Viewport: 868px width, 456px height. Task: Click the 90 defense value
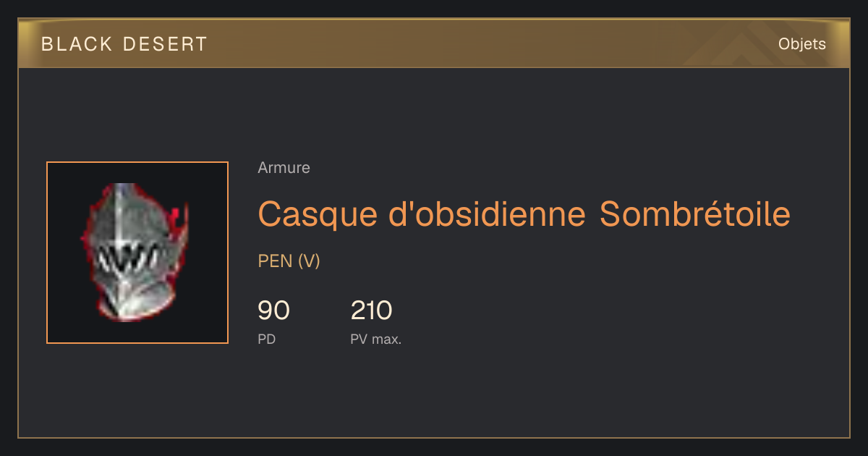pyautogui.click(x=273, y=311)
